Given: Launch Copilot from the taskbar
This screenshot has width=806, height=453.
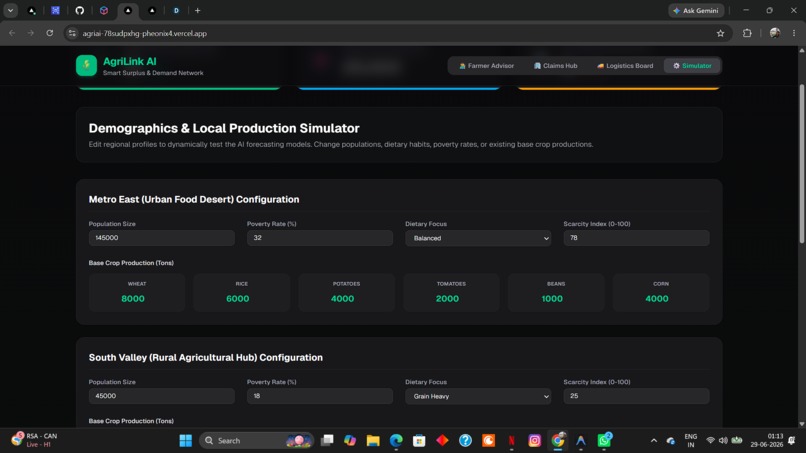Looking at the screenshot, I should [350, 441].
